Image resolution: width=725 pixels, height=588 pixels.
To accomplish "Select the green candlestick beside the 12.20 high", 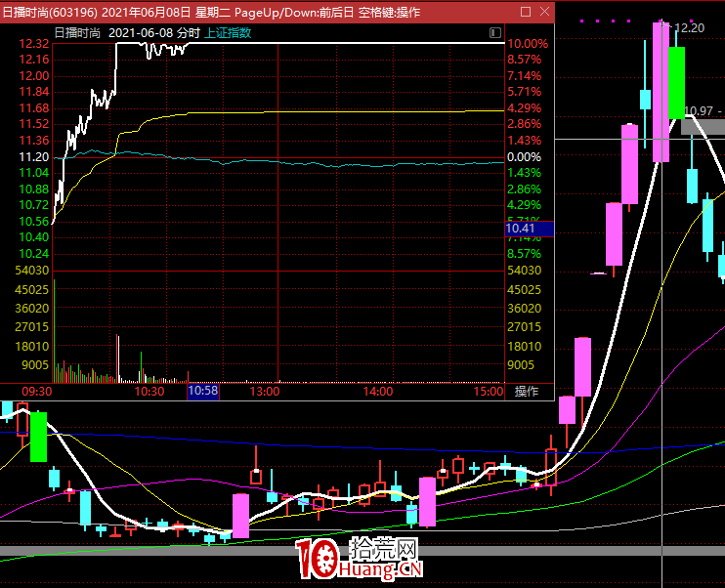I will [x=676, y=82].
